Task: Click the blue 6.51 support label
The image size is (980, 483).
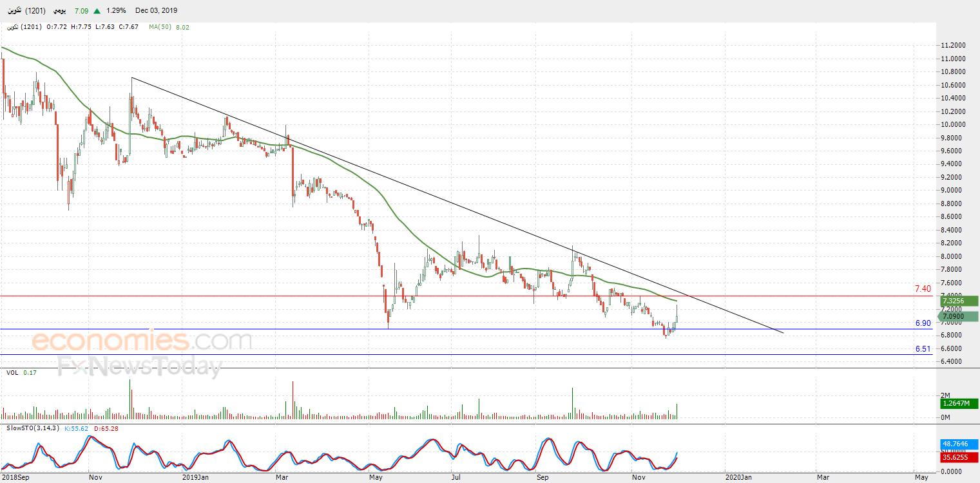Action: pyautogui.click(x=923, y=349)
